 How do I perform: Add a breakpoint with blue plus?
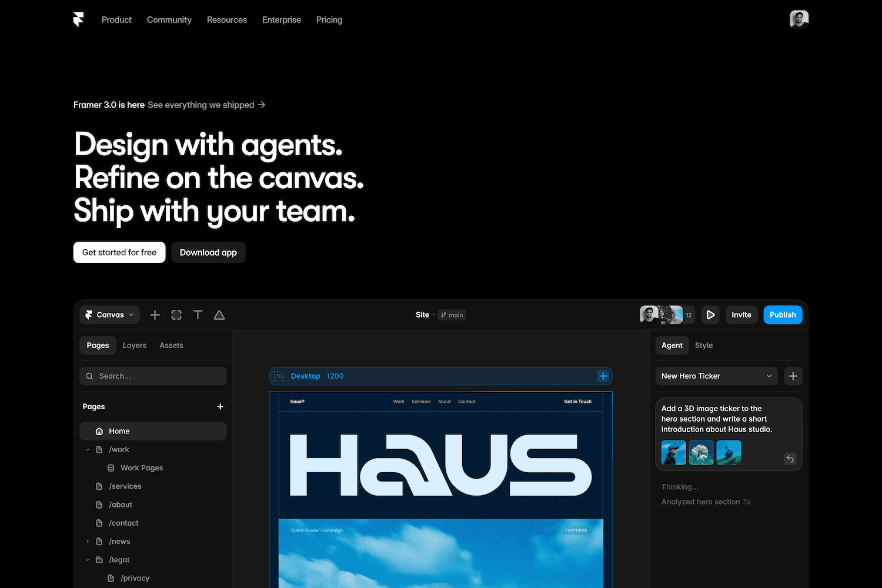(x=603, y=376)
